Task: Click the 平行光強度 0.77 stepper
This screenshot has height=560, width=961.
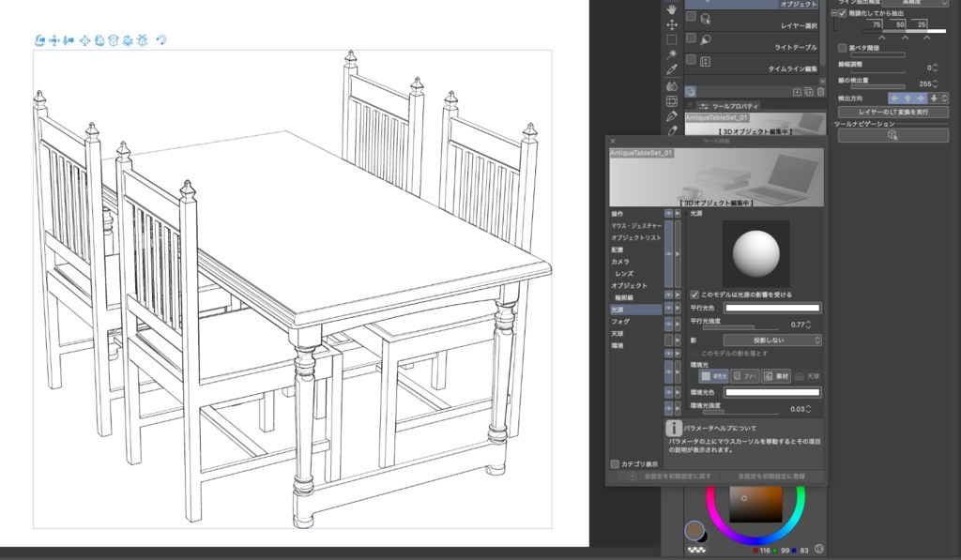Action: click(x=808, y=325)
